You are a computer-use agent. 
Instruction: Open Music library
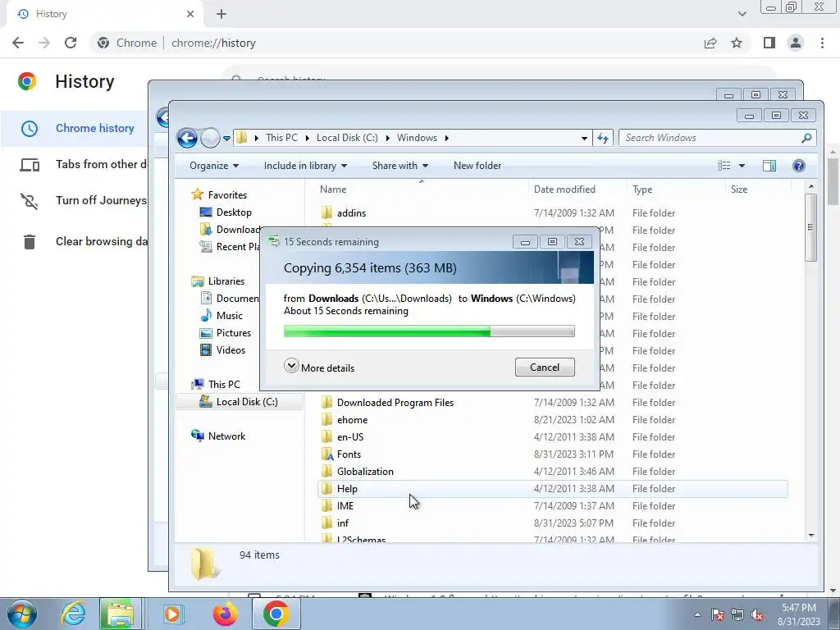click(x=229, y=316)
